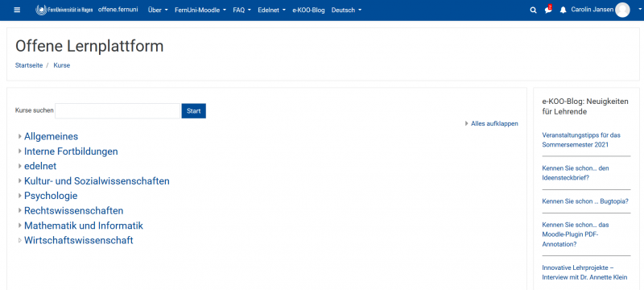The width and height of the screenshot is (644, 290).
Task: Click the FernUniversität in Hagen logo
Action: tap(65, 10)
